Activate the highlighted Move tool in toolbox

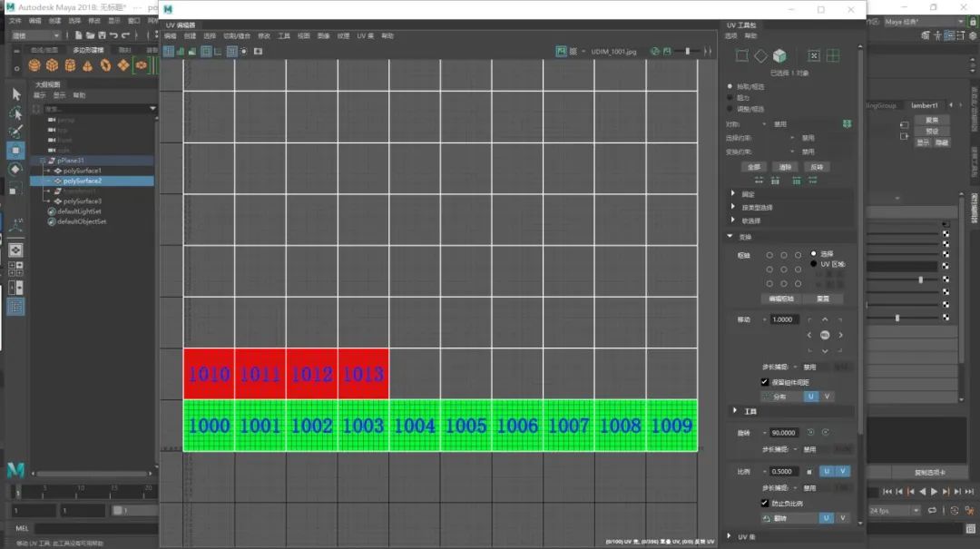[x=16, y=151]
